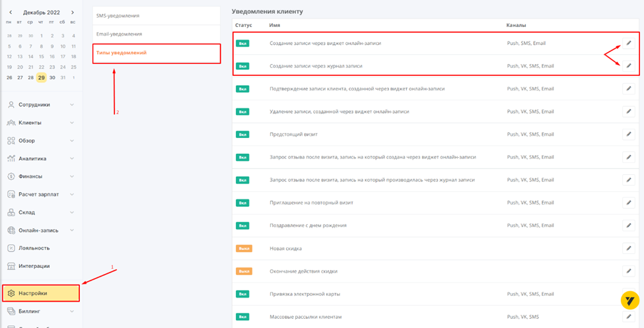Open the SMS-уведомления tab
The image size is (644, 328).
(x=118, y=15)
